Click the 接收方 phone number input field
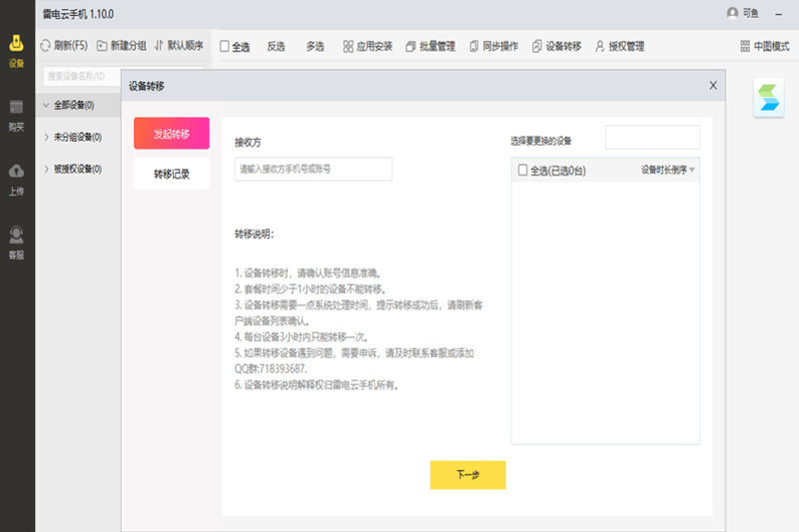Viewport: 799px width, 532px height. (x=313, y=170)
